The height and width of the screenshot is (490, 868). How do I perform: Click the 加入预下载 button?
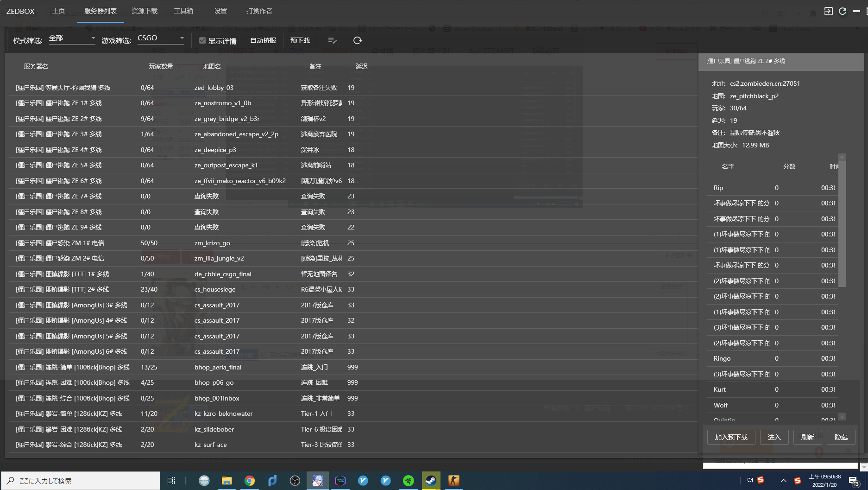731,437
